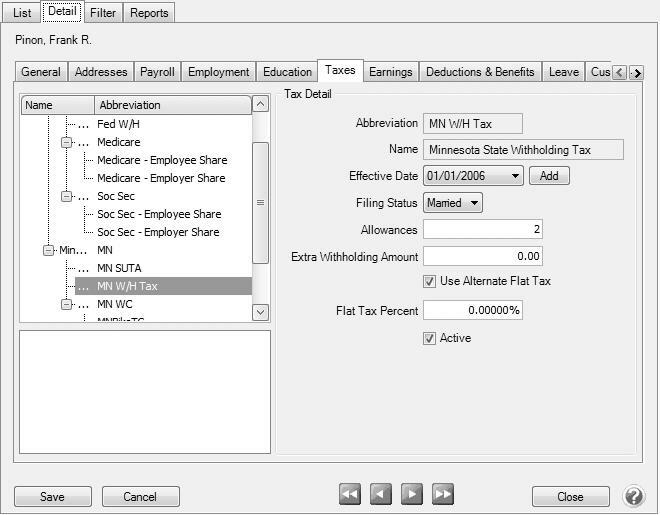Open the Effective Date dropdown
Viewport: 660px width, 515px height.
click(x=515, y=176)
